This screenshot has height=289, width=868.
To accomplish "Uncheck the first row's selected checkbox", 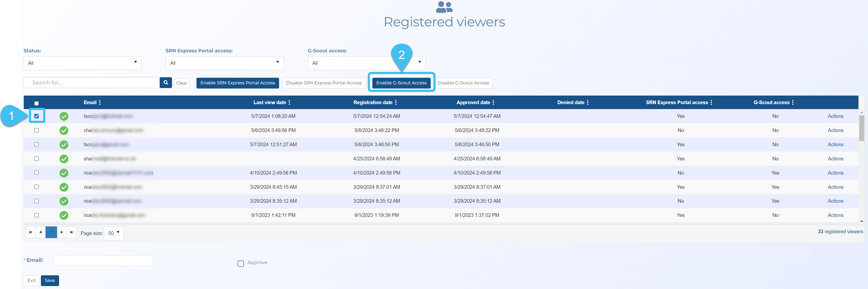I will 37,116.
